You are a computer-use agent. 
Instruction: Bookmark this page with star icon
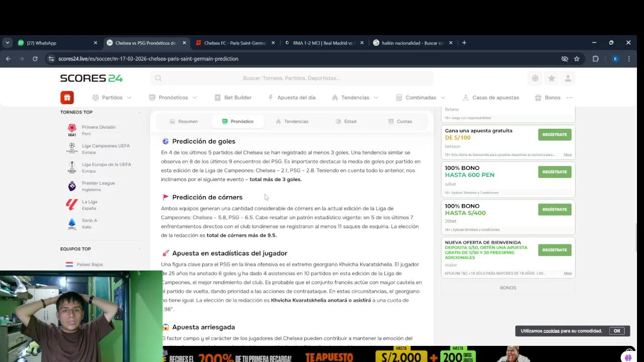(x=577, y=59)
